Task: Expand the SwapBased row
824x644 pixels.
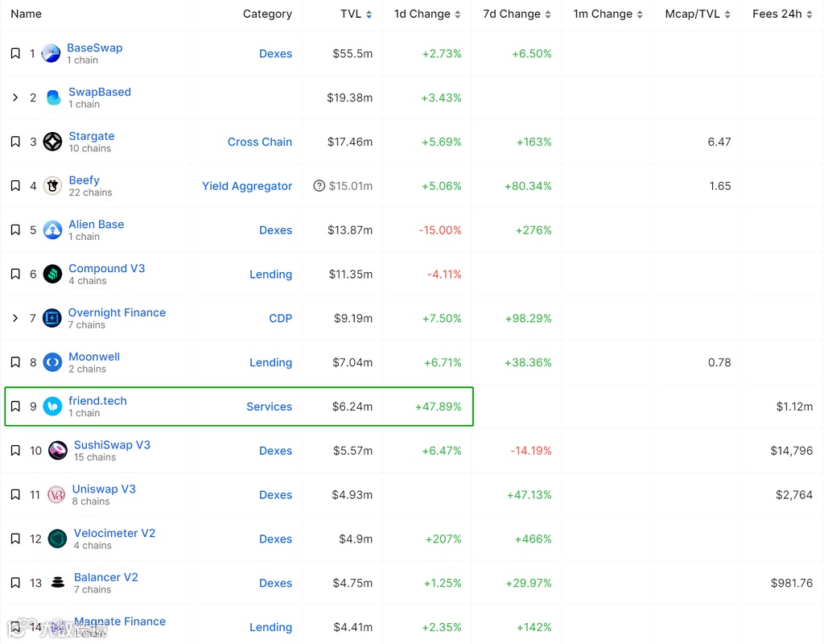Action: (15, 97)
